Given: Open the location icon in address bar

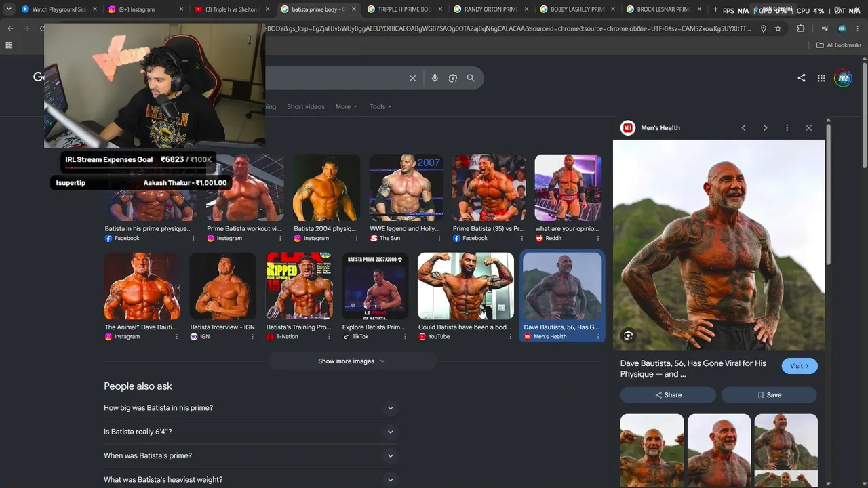Looking at the screenshot, I should [763, 28].
